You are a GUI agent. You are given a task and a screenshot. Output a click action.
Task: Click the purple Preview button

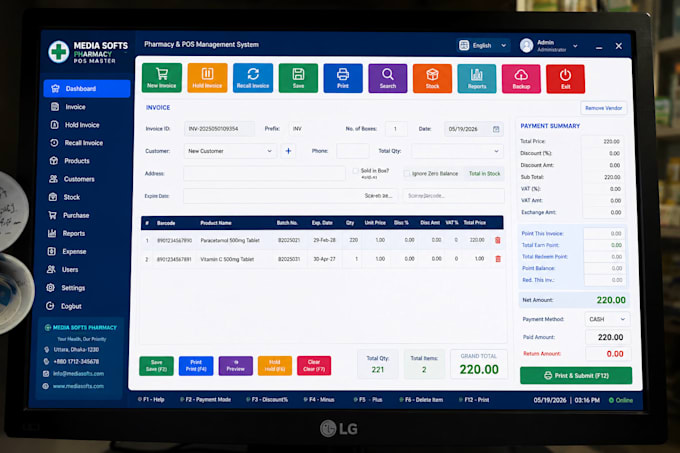coord(235,366)
